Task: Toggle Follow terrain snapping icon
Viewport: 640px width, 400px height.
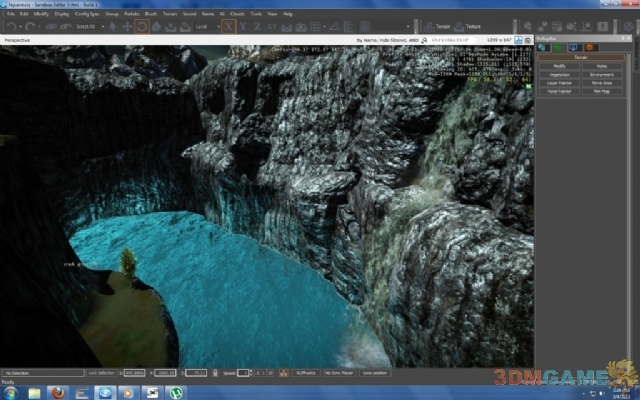Action: coord(287,27)
